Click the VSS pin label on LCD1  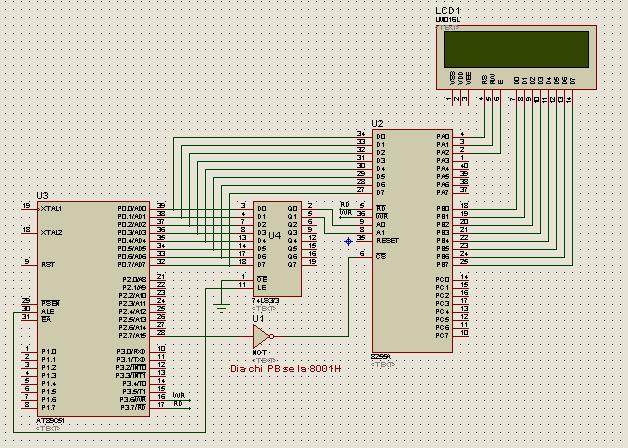453,78
